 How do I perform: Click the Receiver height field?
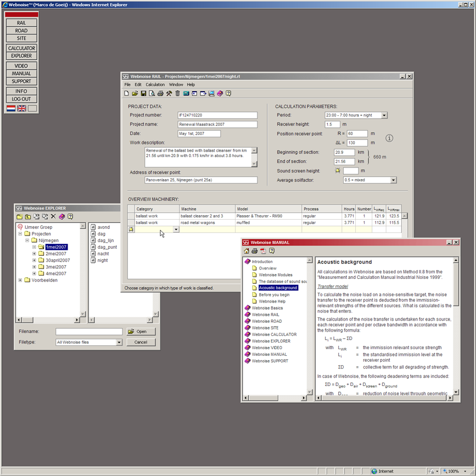point(332,125)
